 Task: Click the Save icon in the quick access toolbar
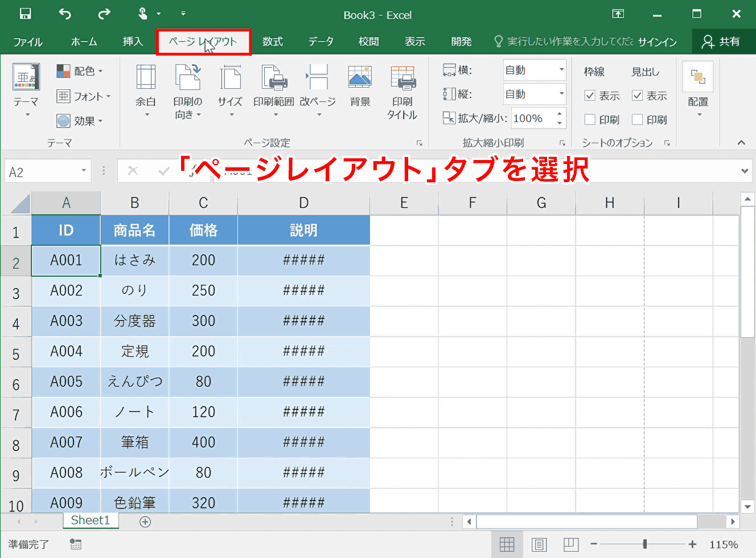(25, 14)
